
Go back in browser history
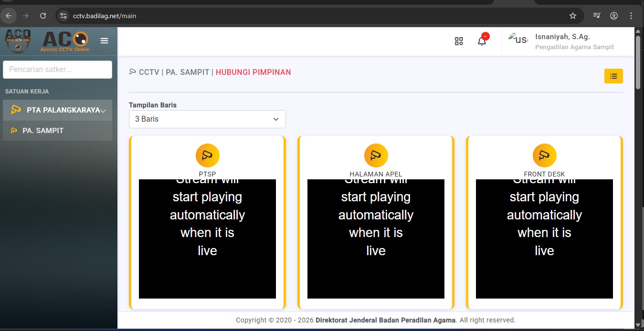9,16
